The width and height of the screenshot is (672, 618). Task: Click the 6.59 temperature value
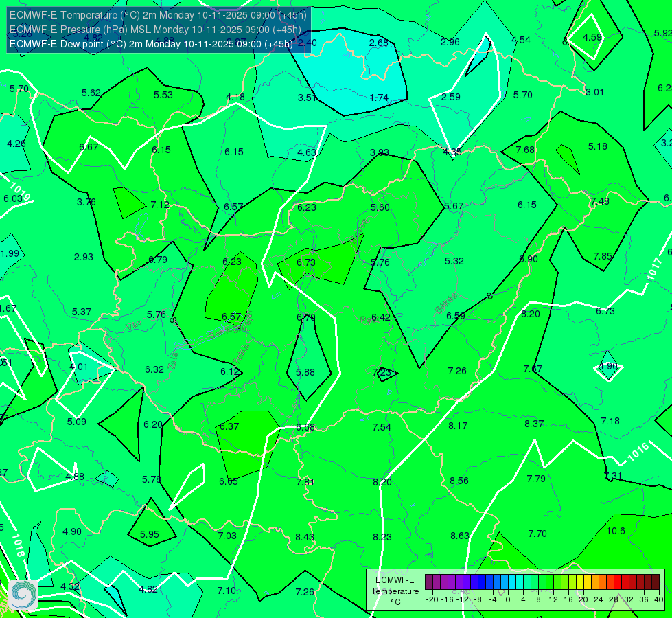[456, 316]
